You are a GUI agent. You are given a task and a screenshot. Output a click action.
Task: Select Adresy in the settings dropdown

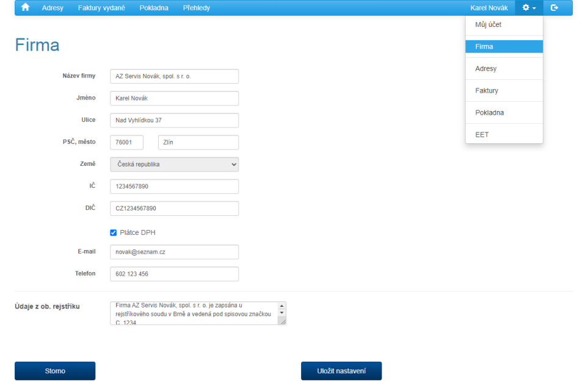tap(504, 68)
